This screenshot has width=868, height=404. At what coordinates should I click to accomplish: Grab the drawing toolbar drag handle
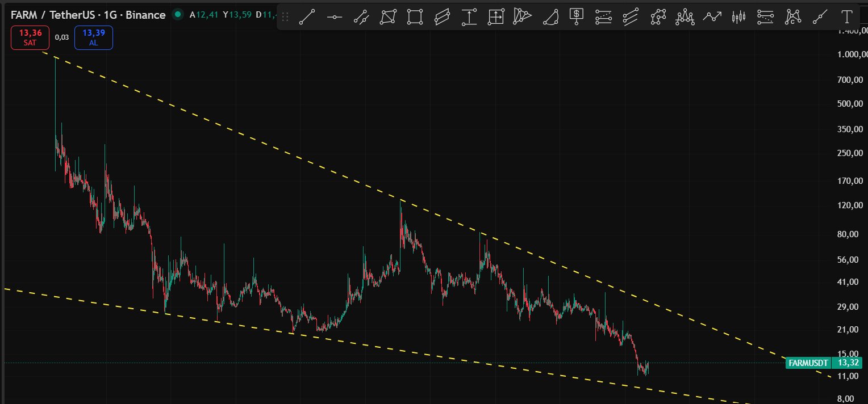click(285, 18)
